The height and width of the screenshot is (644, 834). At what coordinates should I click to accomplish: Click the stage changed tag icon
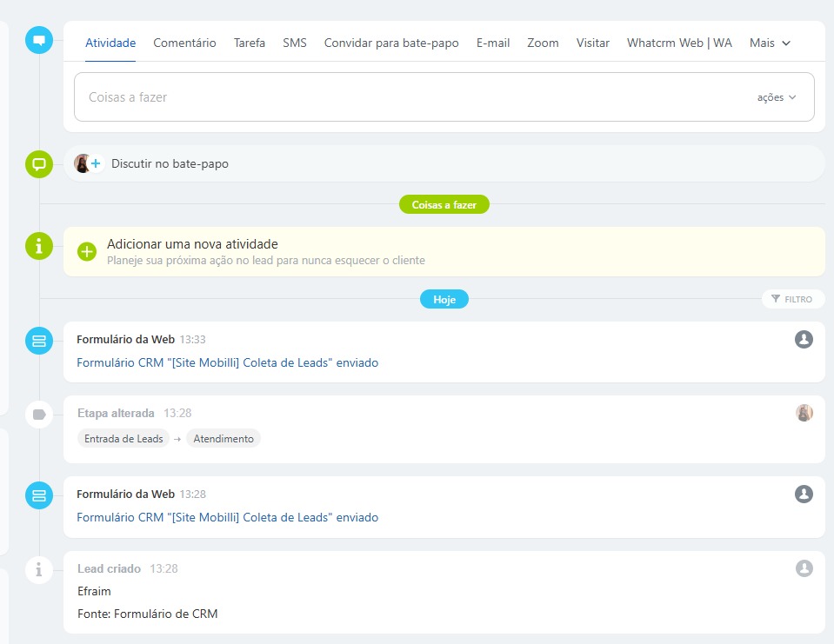click(39, 415)
